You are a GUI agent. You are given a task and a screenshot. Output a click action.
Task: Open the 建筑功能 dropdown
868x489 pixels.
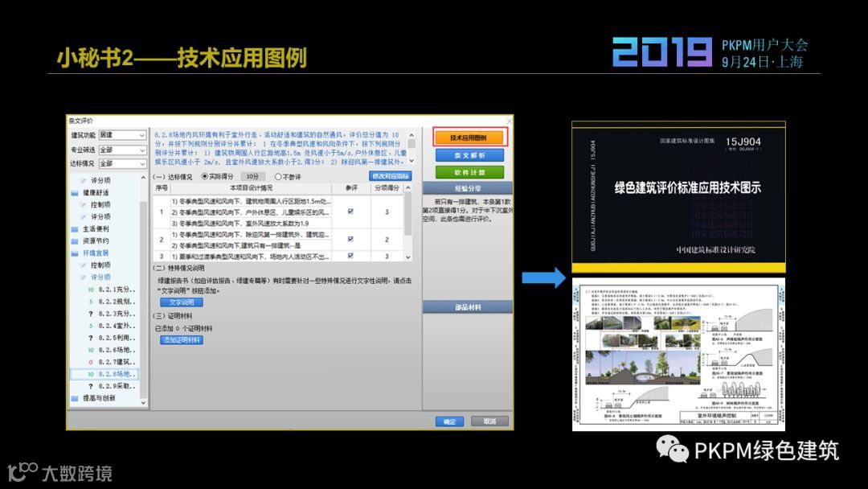click(x=122, y=135)
